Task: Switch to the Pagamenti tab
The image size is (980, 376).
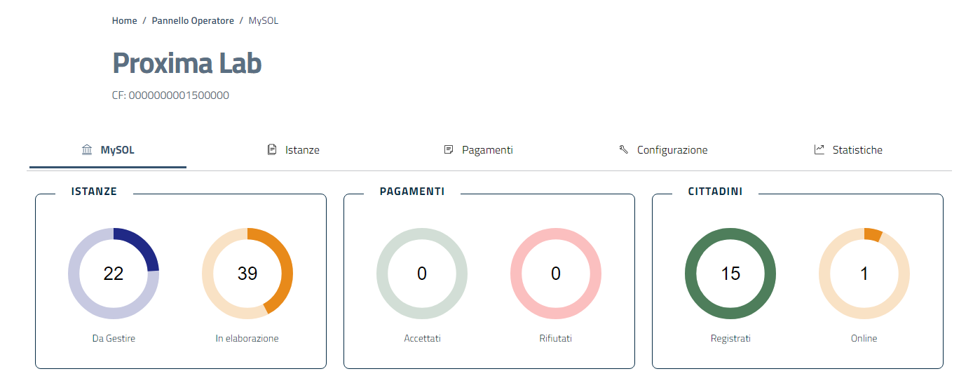Action: point(487,150)
